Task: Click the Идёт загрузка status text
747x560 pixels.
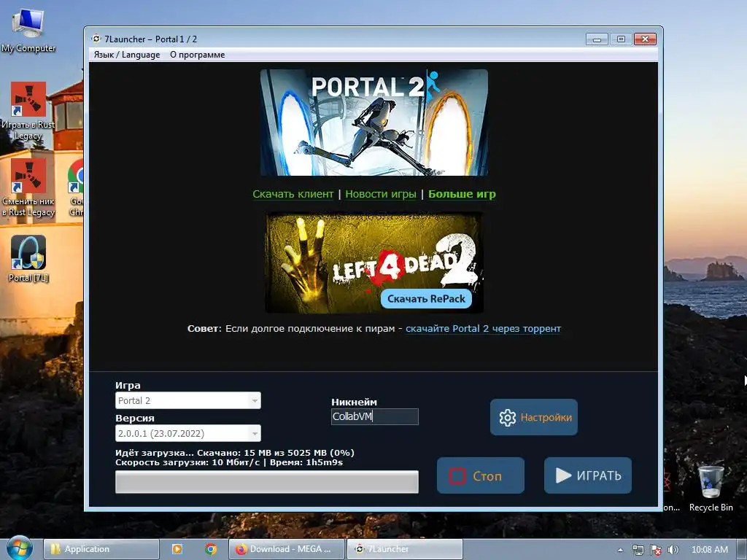Action: coord(235,453)
